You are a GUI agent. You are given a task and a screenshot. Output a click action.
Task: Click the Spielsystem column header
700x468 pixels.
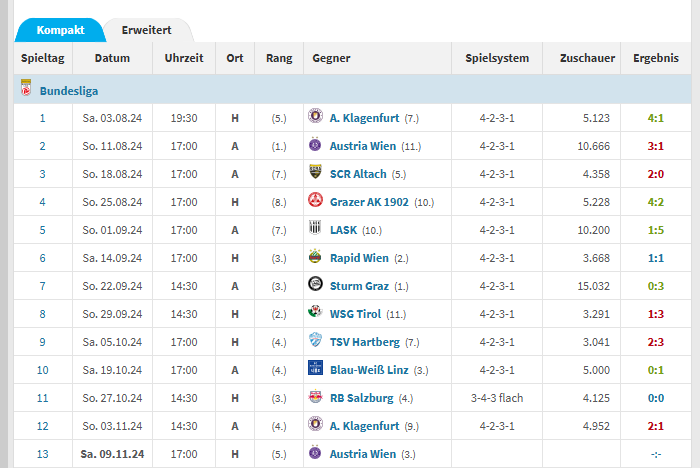pos(497,58)
